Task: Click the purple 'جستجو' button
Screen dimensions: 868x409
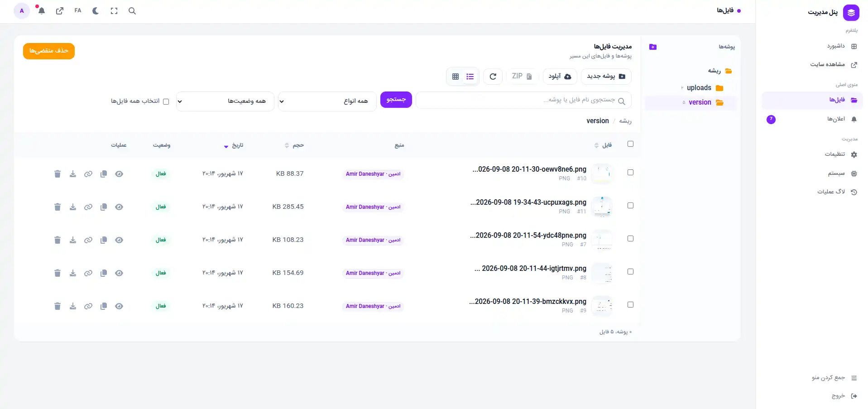Action: (x=396, y=100)
